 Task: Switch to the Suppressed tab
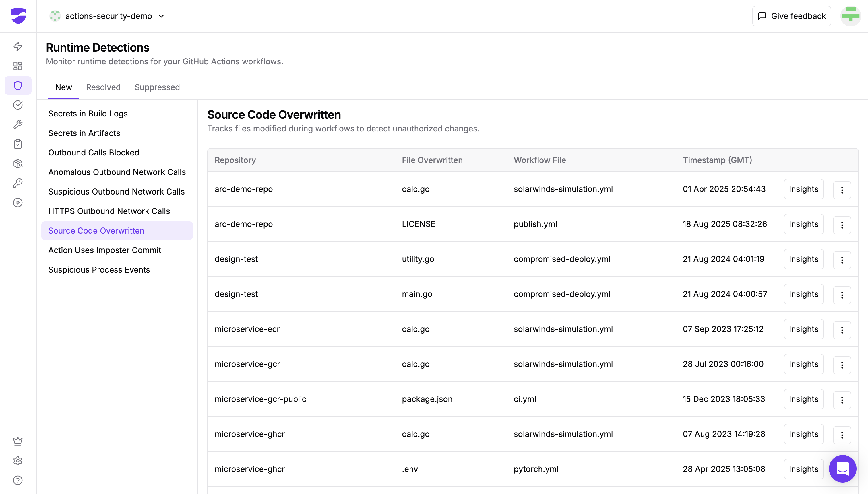tap(157, 87)
